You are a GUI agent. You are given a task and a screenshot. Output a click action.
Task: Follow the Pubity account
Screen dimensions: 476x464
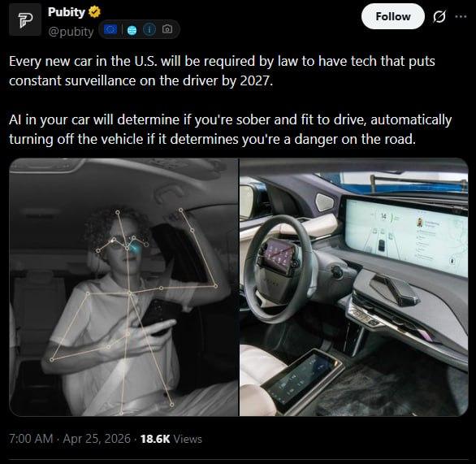tap(393, 16)
